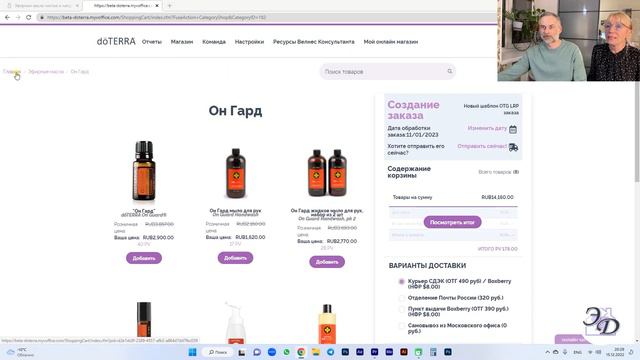Close the active beta-doterra tab
The width and height of the screenshot is (640, 360).
pyautogui.click(x=157, y=6)
